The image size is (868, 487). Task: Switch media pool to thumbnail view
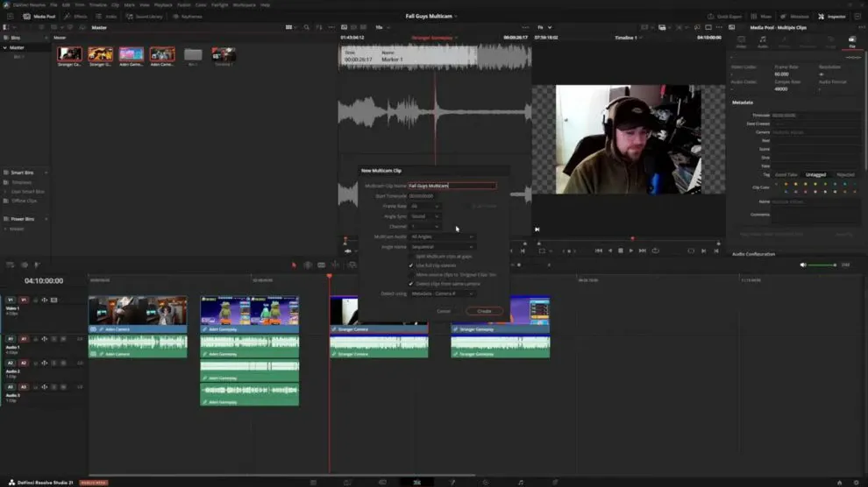(x=288, y=27)
